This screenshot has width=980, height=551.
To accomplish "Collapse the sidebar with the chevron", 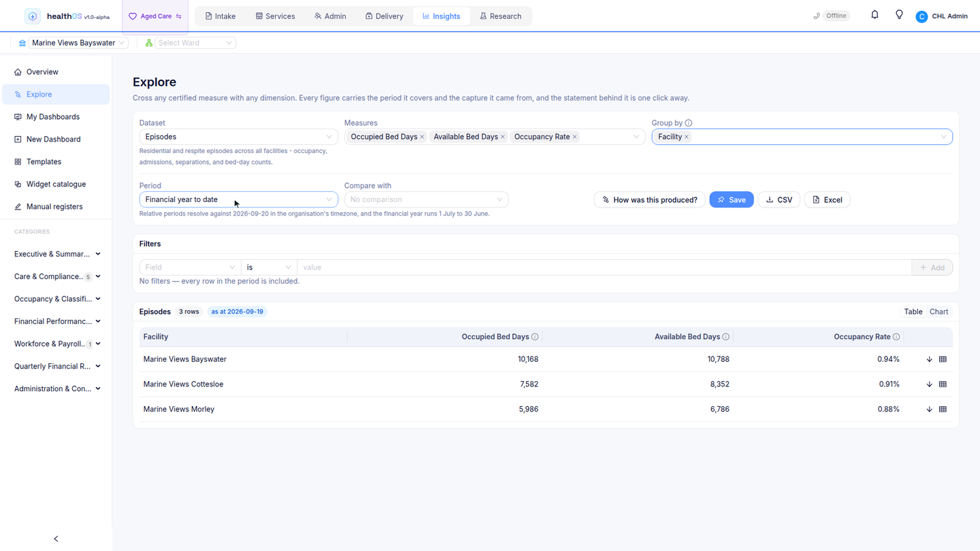I will click(56, 539).
